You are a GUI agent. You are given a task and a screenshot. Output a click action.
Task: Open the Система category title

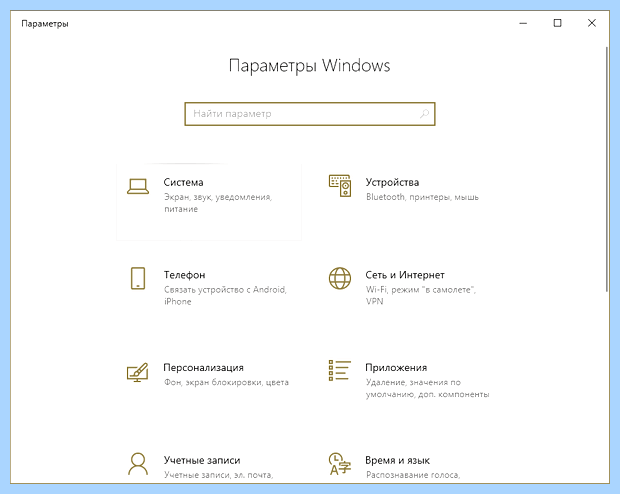click(183, 182)
